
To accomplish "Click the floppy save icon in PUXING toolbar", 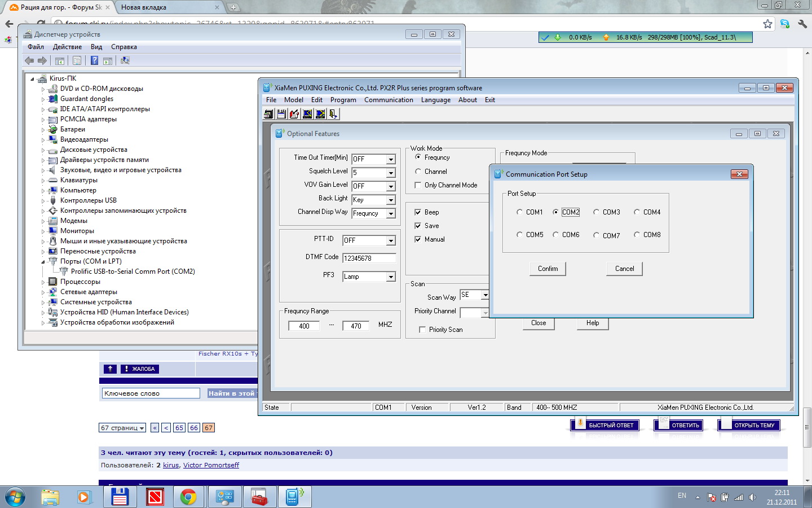I will pos(281,114).
